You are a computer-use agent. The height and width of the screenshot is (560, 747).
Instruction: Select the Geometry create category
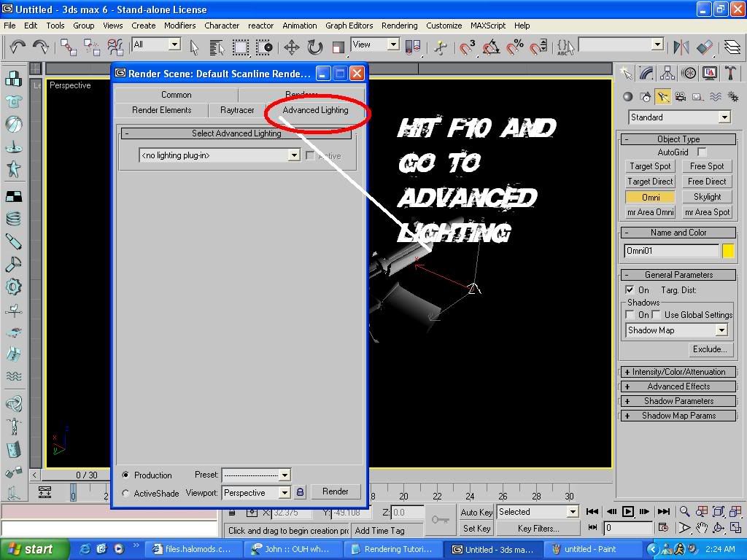pyautogui.click(x=628, y=97)
